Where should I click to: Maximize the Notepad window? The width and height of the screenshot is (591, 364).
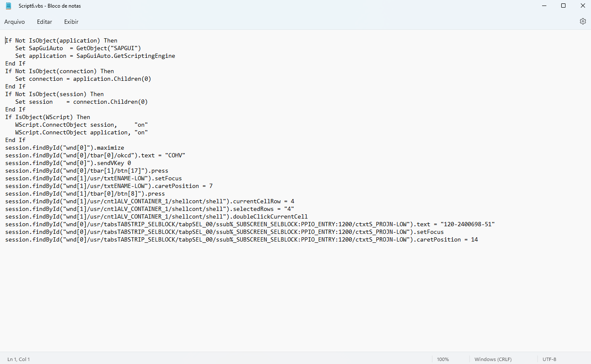pos(563,6)
